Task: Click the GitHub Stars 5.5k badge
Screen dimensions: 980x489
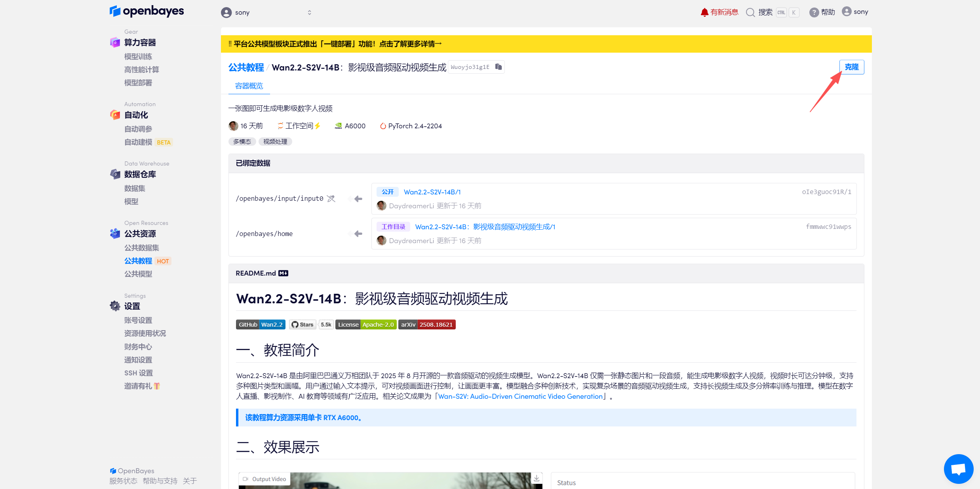Action: [311, 325]
